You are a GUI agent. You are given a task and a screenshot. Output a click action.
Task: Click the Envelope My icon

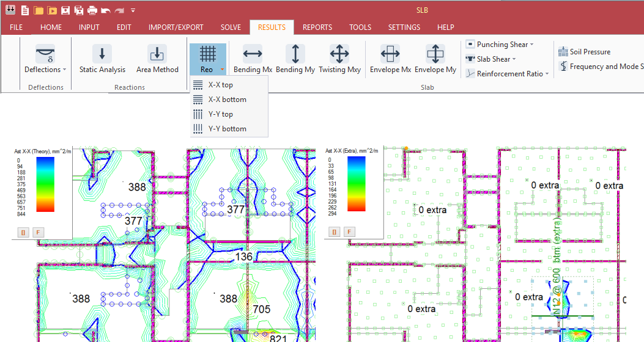tap(435, 54)
